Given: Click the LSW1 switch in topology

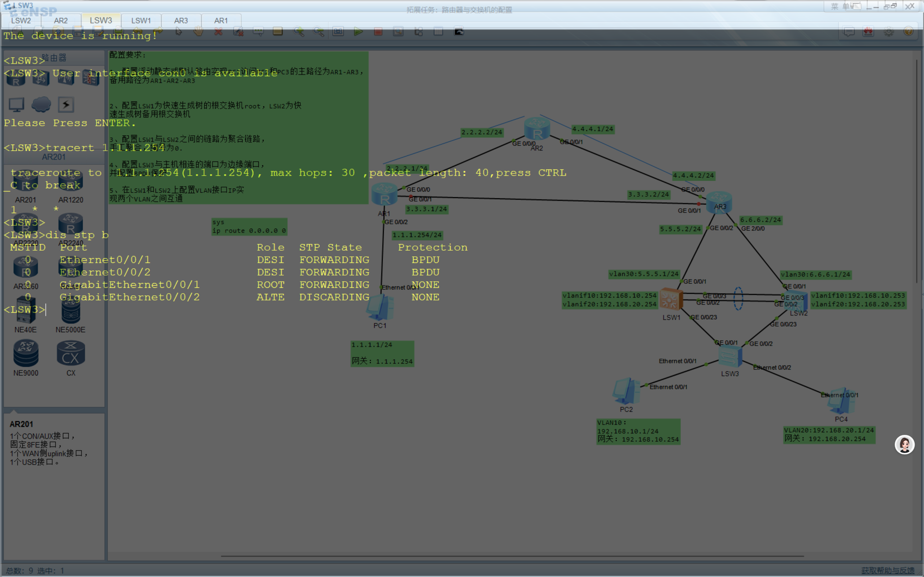Looking at the screenshot, I should [x=671, y=299].
